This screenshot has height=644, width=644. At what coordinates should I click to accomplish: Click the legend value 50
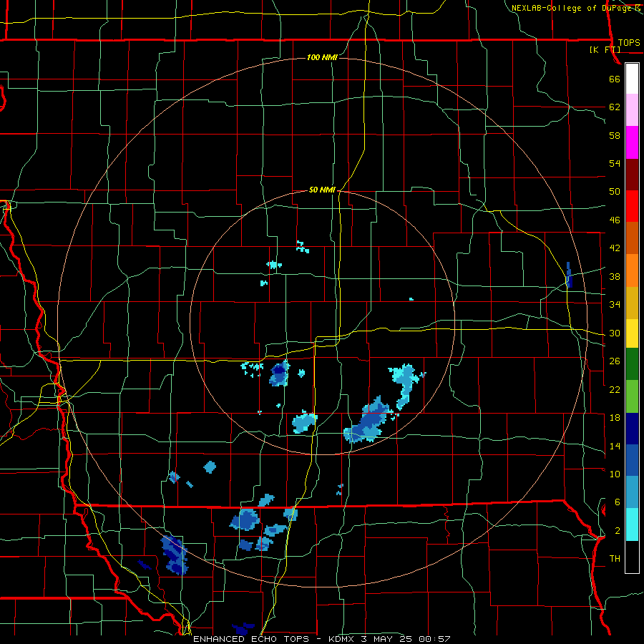[x=615, y=191]
